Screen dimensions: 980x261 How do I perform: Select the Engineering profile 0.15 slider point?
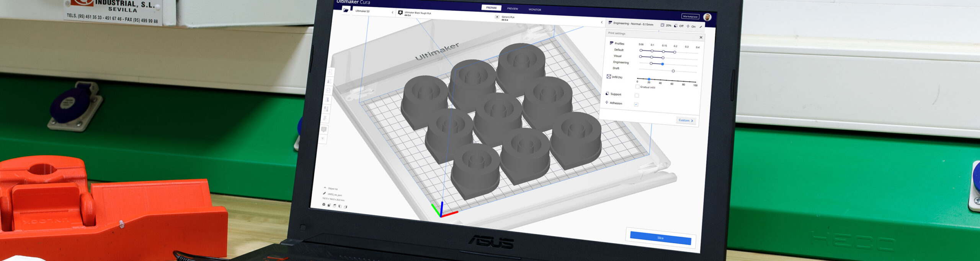coord(662,64)
